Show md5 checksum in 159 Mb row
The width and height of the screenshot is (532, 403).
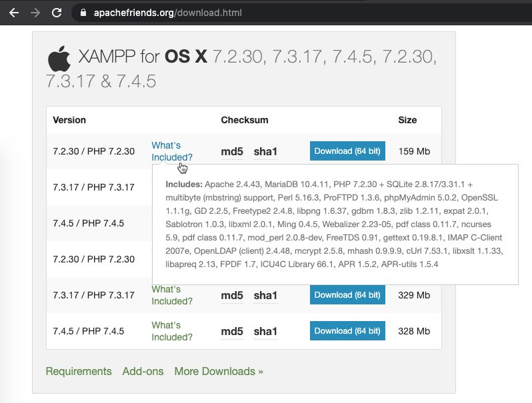[x=232, y=151]
